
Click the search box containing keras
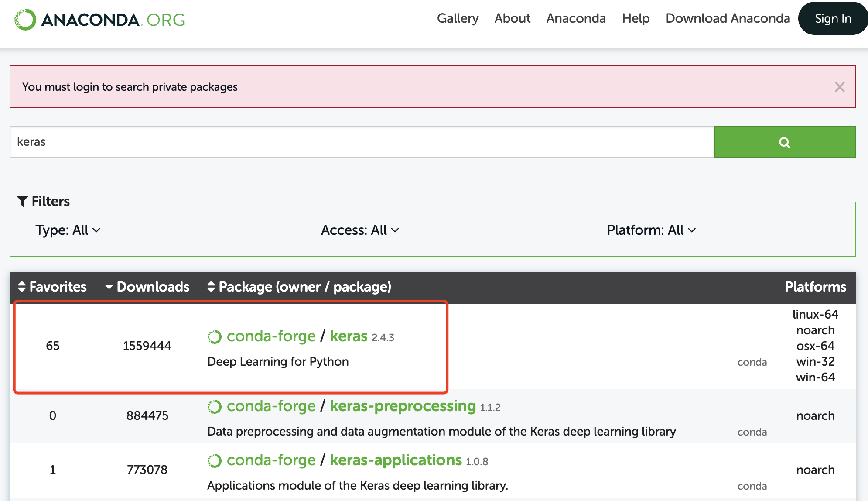coord(362,142)
